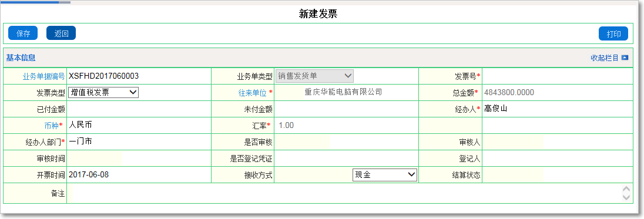
Task: Click the 往来单位 value 重庆华能电脑有限公司
Action: [x=343, y=92]
